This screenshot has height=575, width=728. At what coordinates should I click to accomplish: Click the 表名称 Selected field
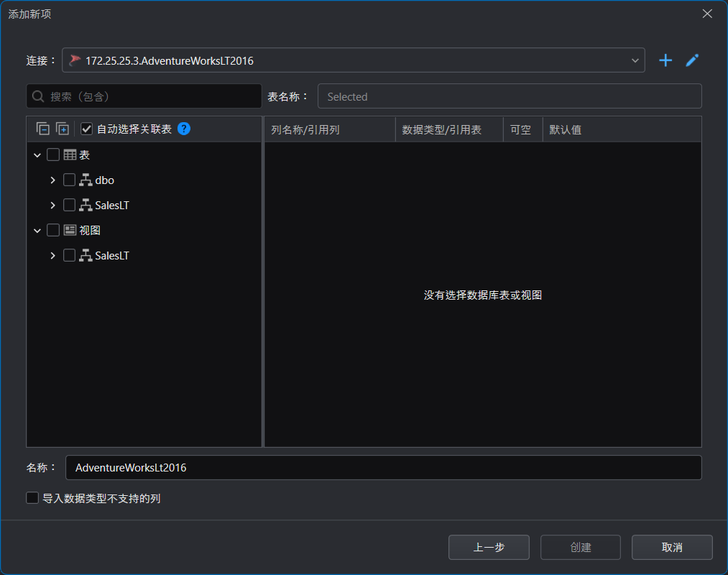pos(510,96)
